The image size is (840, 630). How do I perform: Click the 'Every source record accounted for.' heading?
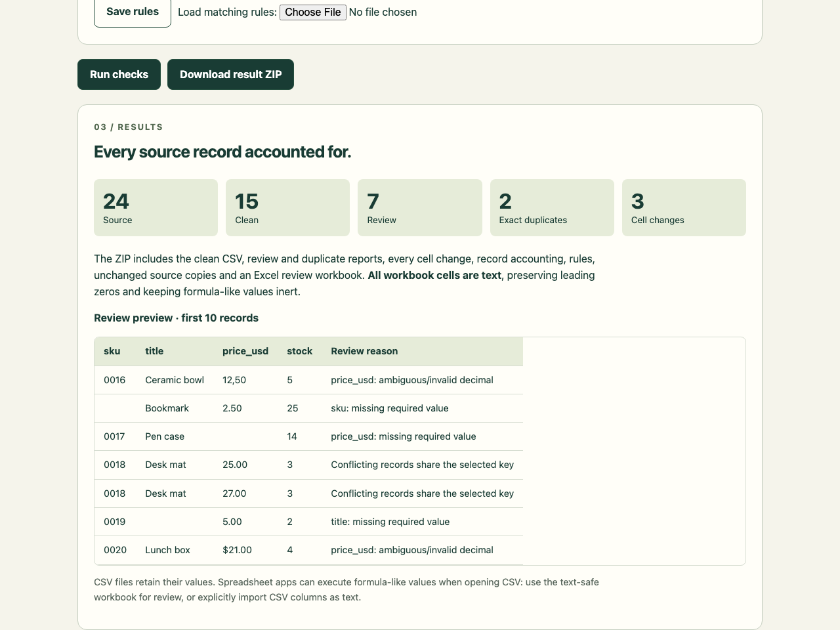(222, 152)
